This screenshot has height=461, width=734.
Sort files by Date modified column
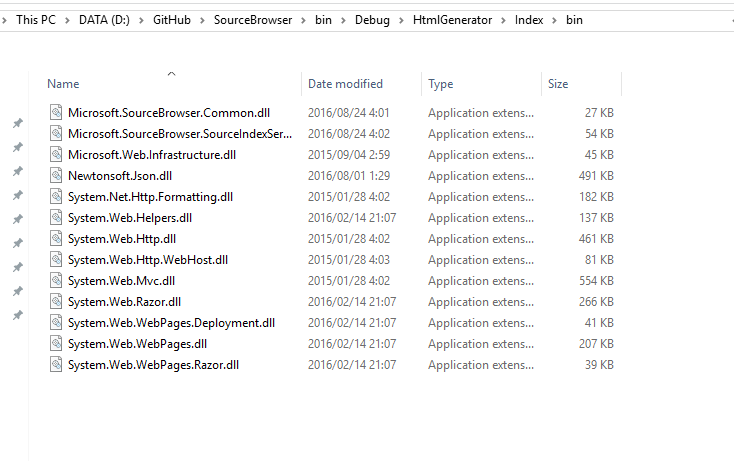(345, 84)
